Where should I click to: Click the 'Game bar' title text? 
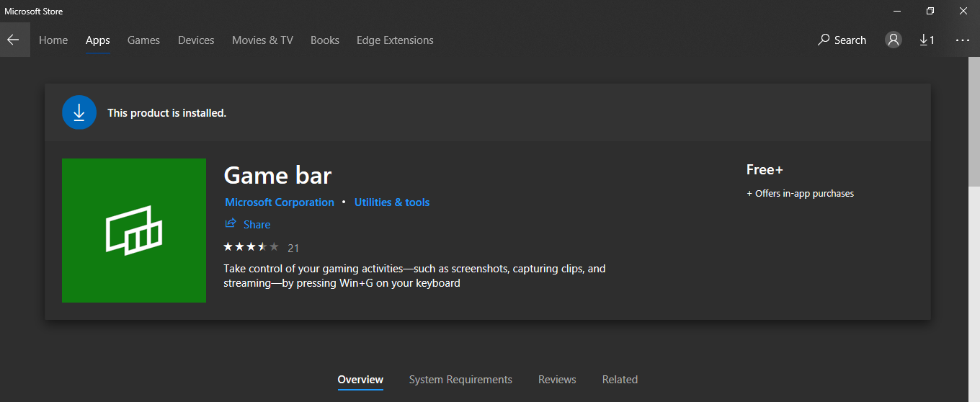pyautogui.click(x=277, y=175)
